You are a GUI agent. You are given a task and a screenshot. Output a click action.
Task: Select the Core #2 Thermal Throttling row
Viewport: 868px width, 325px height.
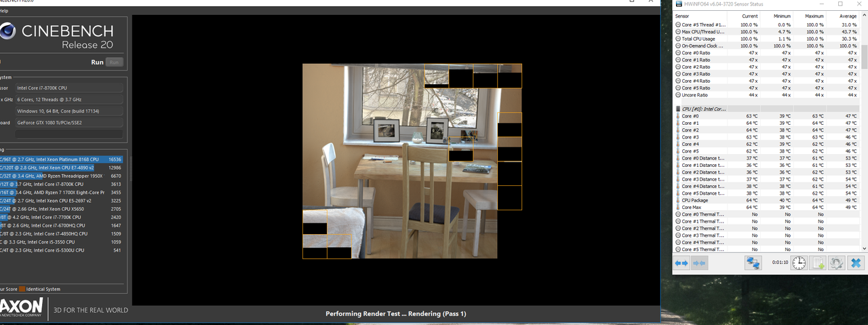coord(766,228)
